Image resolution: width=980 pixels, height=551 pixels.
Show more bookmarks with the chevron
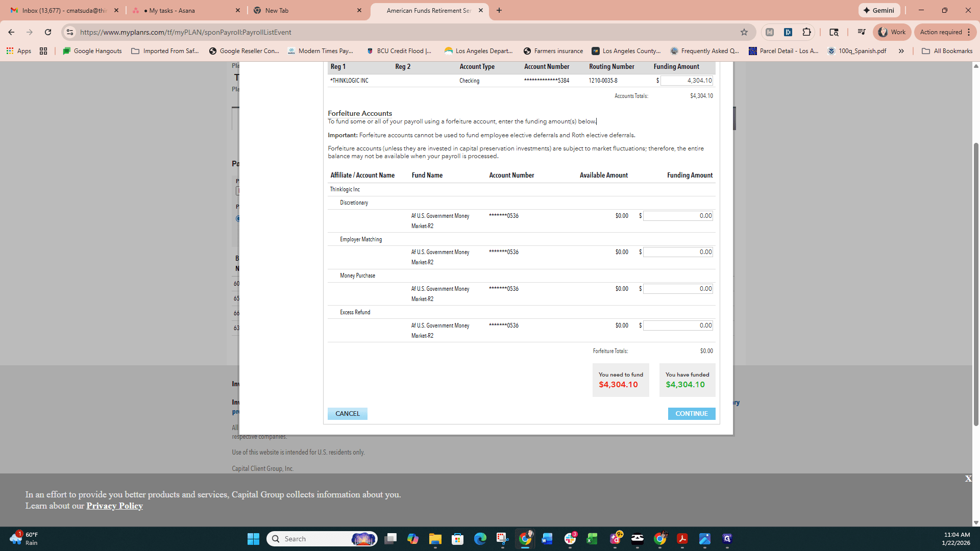[901, 51]
